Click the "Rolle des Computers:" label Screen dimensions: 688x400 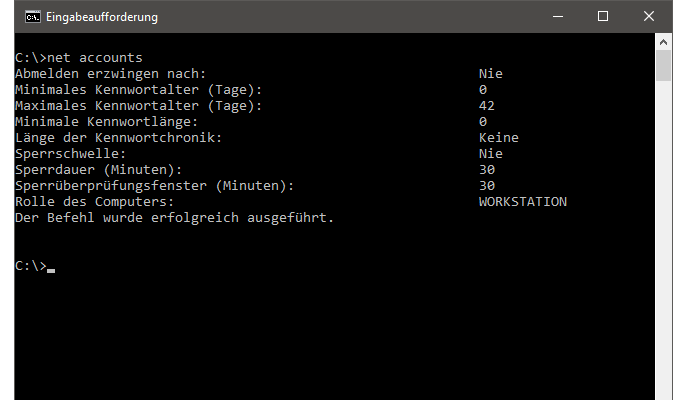[95, 201]
